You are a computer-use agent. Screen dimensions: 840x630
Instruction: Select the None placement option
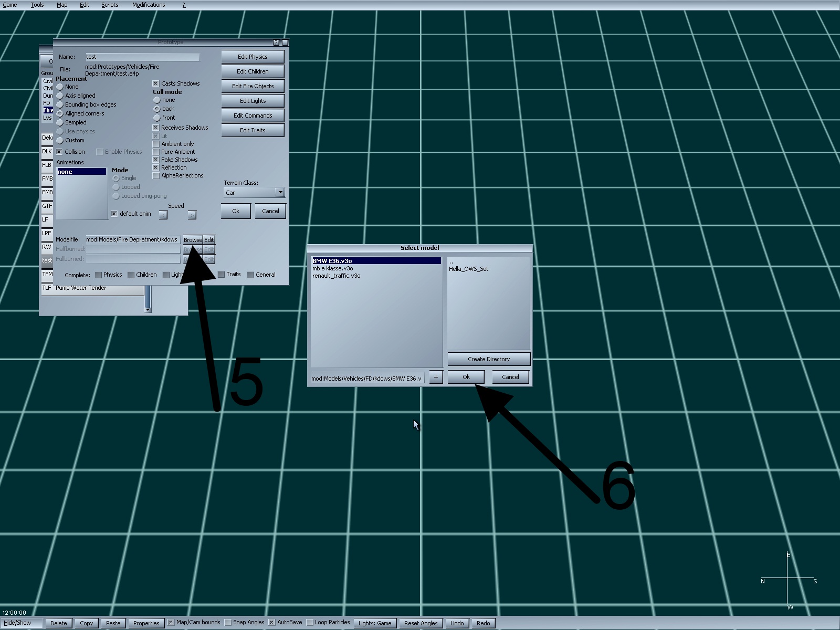[60, 87]
